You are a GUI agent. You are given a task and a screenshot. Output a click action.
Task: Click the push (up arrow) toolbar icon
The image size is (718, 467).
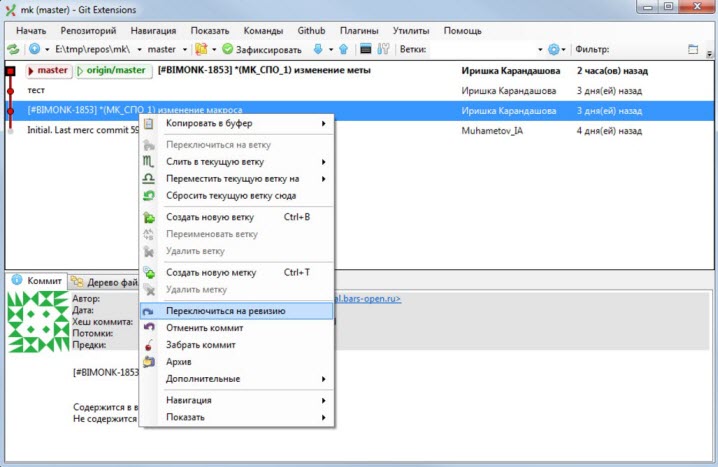click(343, 49)
